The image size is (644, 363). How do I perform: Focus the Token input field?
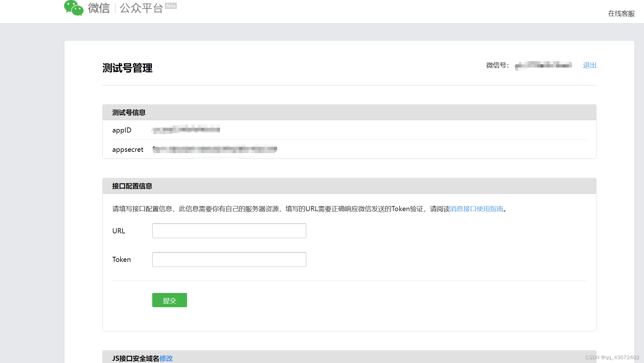pos(229,260)
